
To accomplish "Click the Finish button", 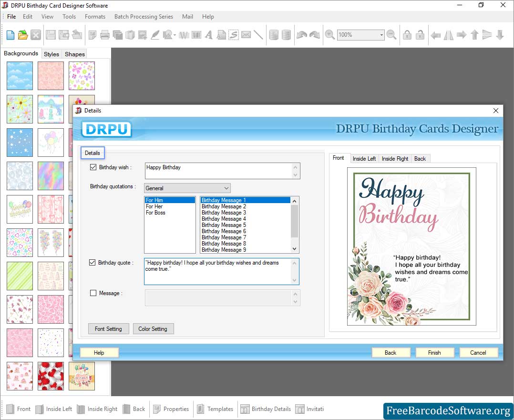I will 434,353.
